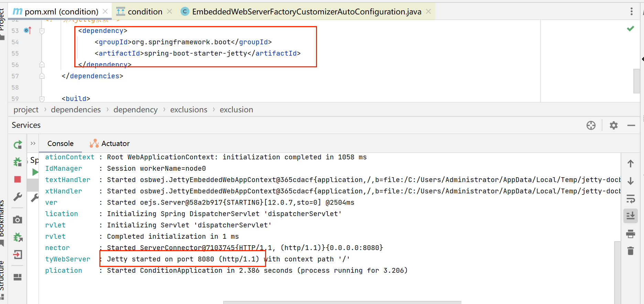Collapse the dependency block at line 53
This screenshot has width=644, height=304.
tap(42, 31)
